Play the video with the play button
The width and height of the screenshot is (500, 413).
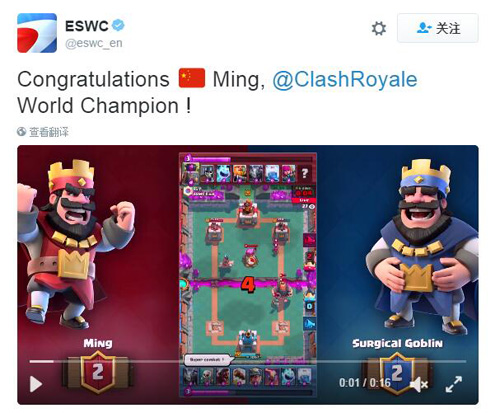tap(36, 384)
